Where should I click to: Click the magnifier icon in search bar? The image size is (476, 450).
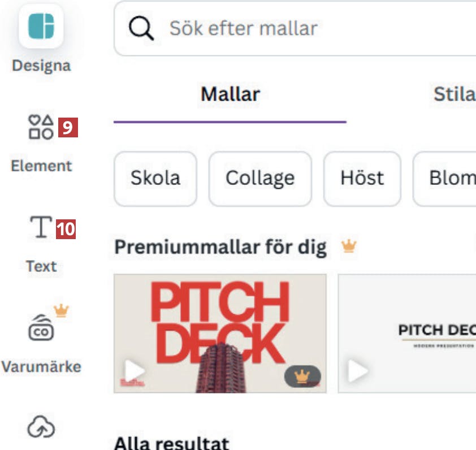tap(141, 28)
